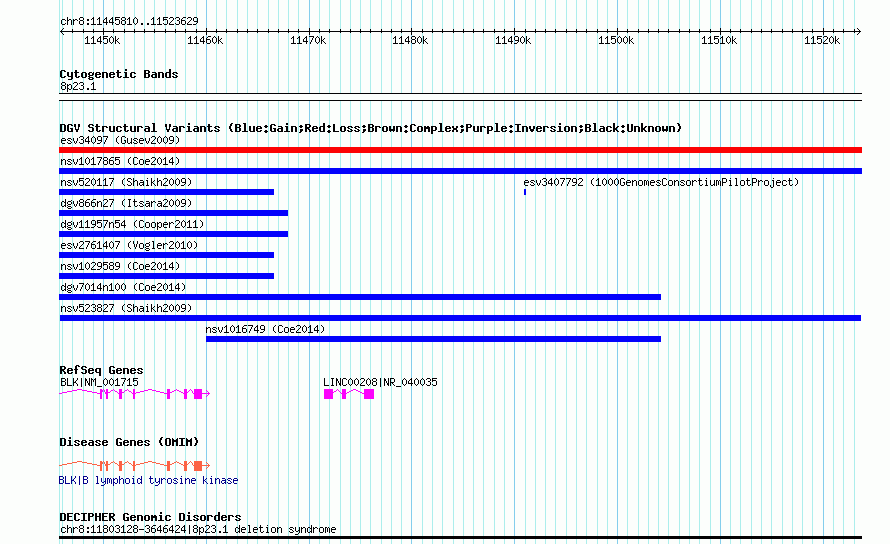The image size is (890, 544).
Task: Open nsv523827 (Shaikh2009) label
Action: click(x=126, y=308)
